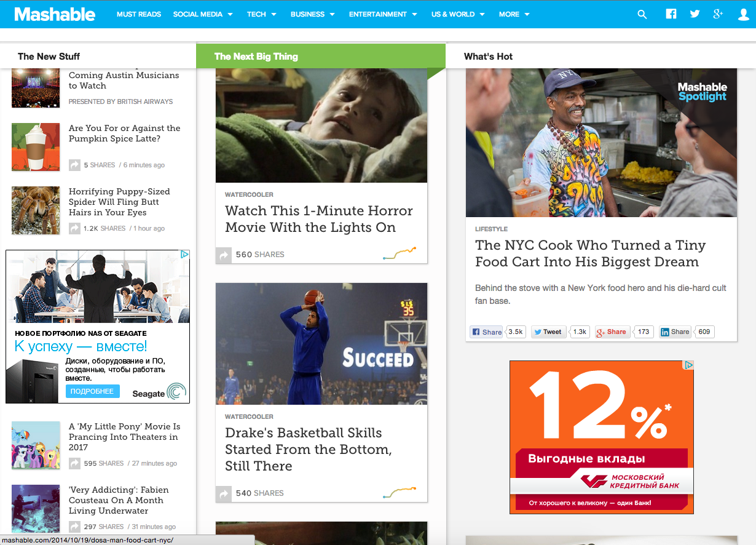The image size is (756, 545).
Task: Visit Mashable's Facebook page icon
Action: pos(671,14)
